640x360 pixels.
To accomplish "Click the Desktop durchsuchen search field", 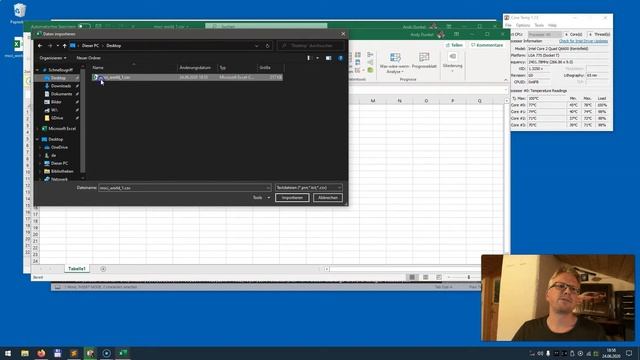I will click(311, 46).
